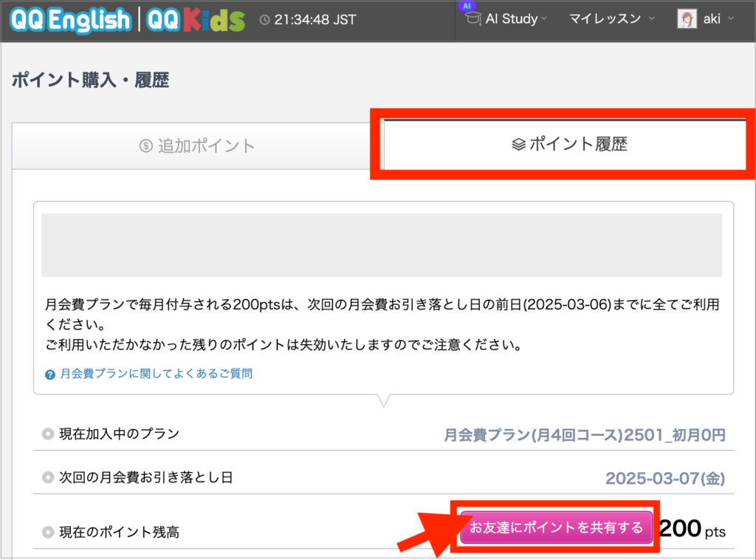This screenshot has width=756, height=560.
Task: Expand the AI Study dropdown arrow
Action: coord(544,19)
